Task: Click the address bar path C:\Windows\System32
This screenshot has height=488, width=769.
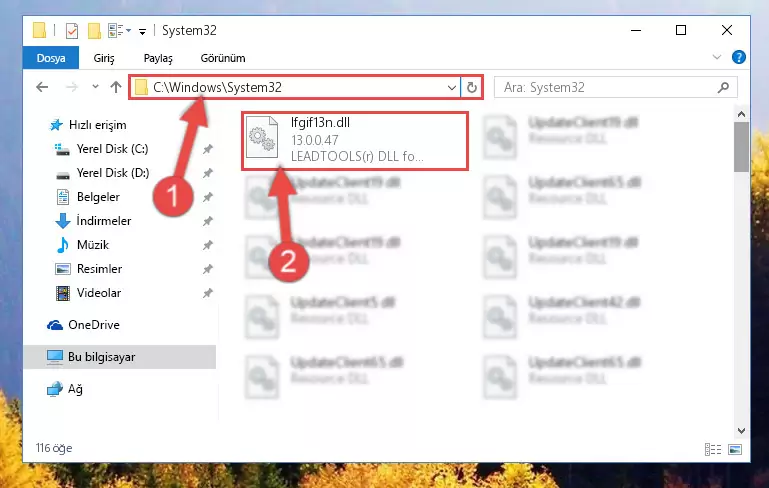Action: pos(217,87)
